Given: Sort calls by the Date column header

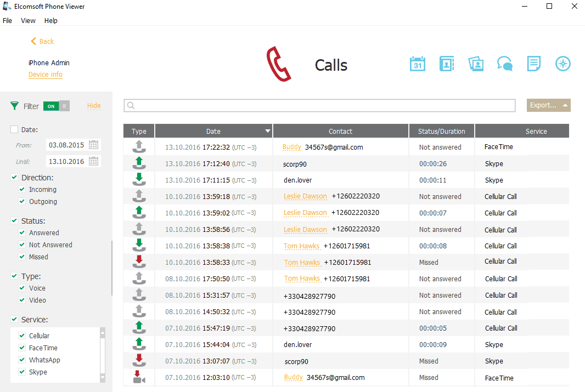Looking at the screenshot, I should (x=213, y=132).
